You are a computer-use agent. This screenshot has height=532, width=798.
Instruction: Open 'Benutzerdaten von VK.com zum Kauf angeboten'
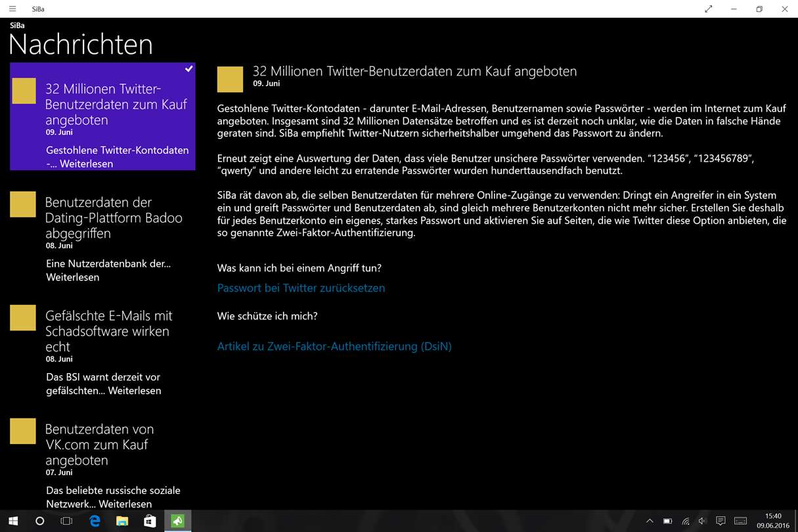pos(99,445)
